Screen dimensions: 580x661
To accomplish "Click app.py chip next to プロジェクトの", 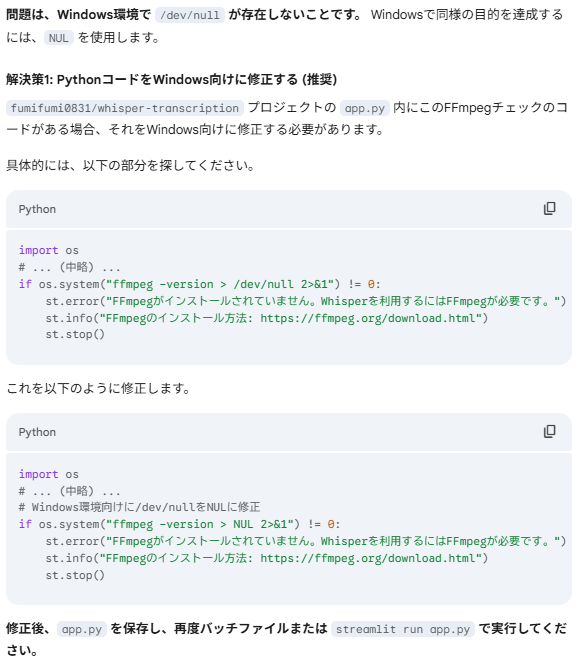I will point(365,108).
